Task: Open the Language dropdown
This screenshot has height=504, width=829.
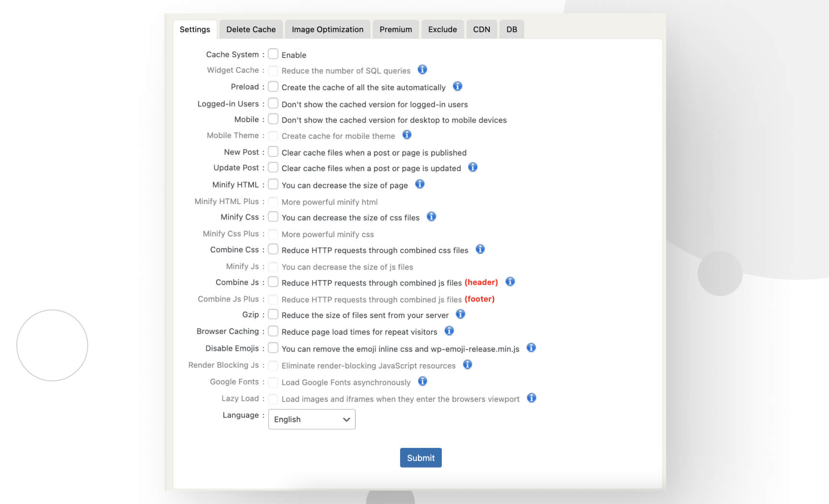Action: coord(311,419)
